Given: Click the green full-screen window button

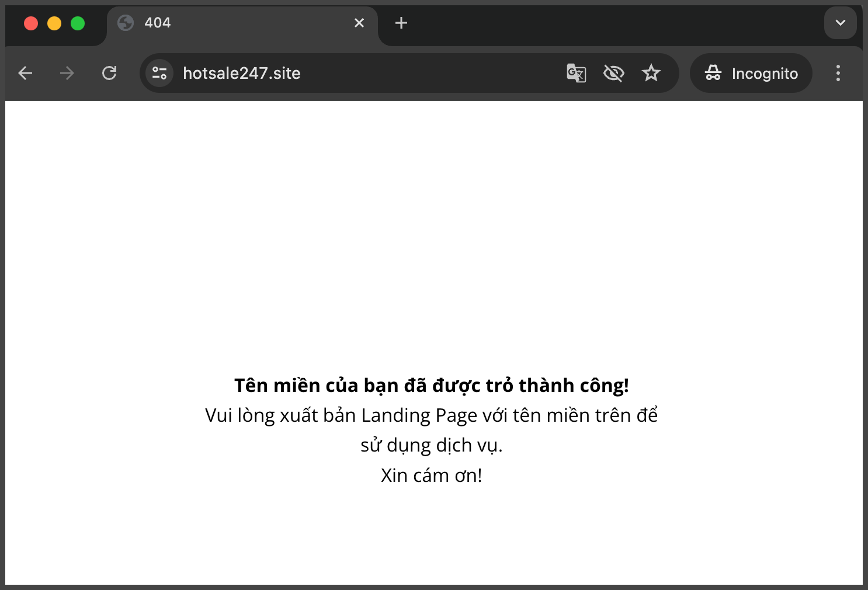Looking at the screenshot, I should point(78,23).
